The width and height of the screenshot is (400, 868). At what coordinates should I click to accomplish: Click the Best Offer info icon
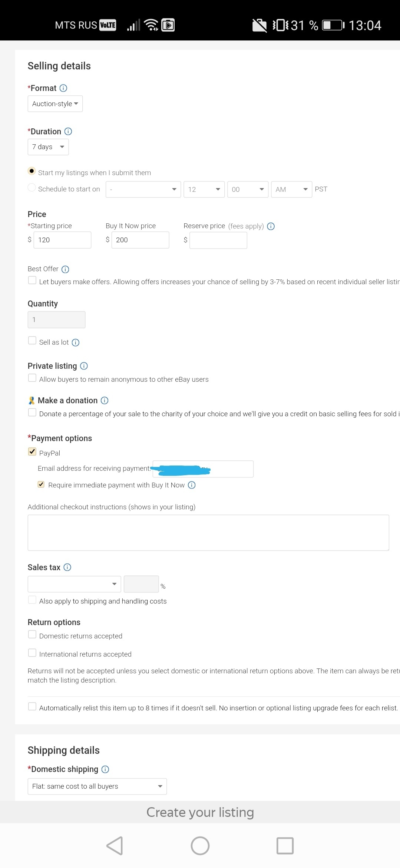click(x=65, y=269)
